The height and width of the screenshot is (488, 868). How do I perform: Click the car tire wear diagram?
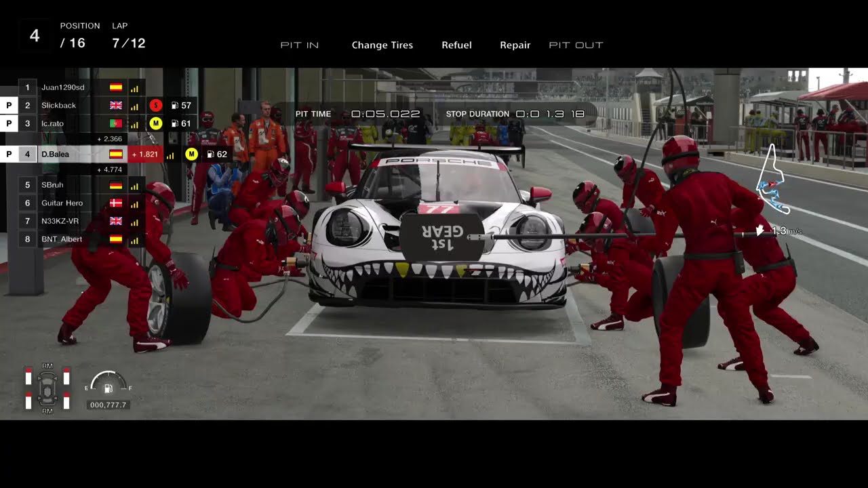pyautogui.click(x=47, y=388)
